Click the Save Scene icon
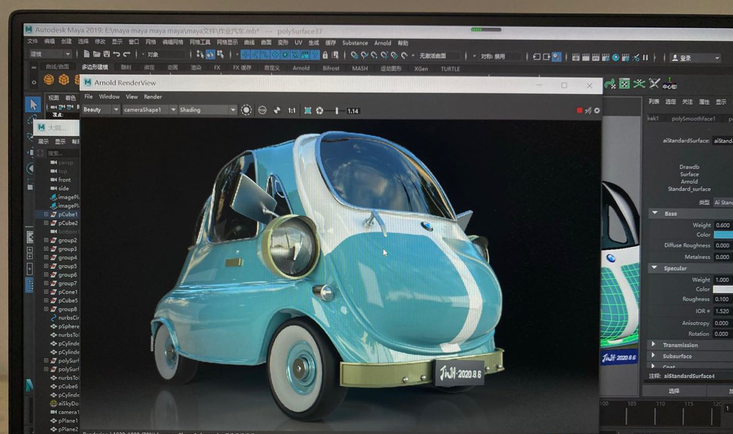Viewport: 733px width, 434px height. (107, 54)
